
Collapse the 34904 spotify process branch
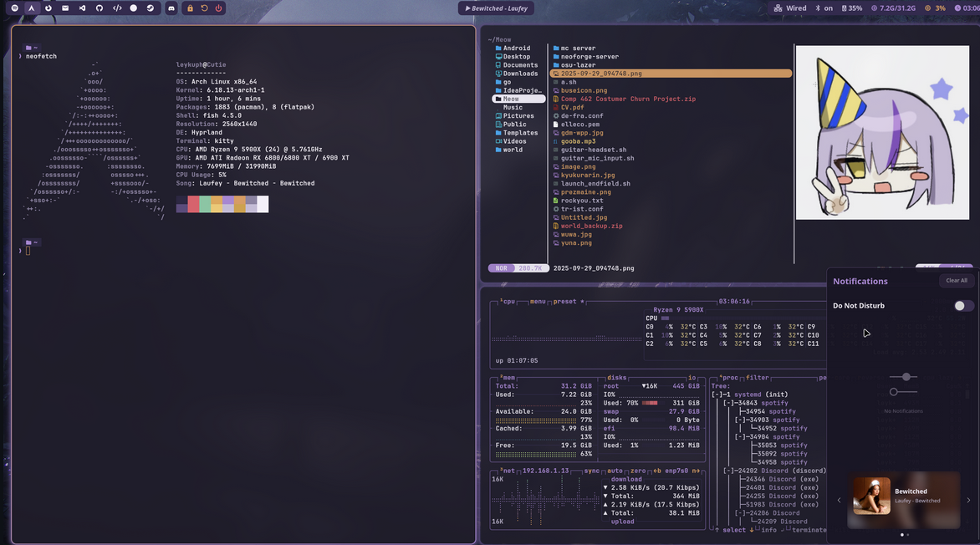(741, 437)
